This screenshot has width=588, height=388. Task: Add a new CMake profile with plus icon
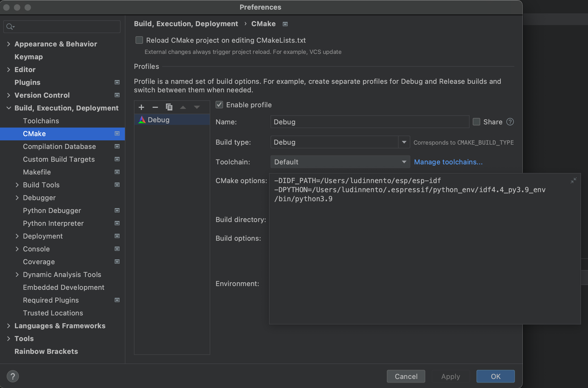pyautogui.click(x=141, y=107)
